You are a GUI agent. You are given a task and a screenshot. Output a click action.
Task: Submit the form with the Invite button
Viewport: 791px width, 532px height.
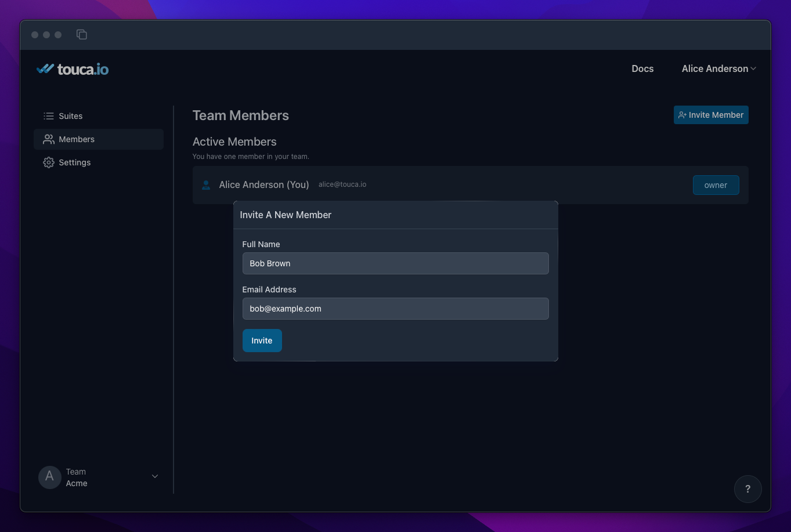point(262,341)
